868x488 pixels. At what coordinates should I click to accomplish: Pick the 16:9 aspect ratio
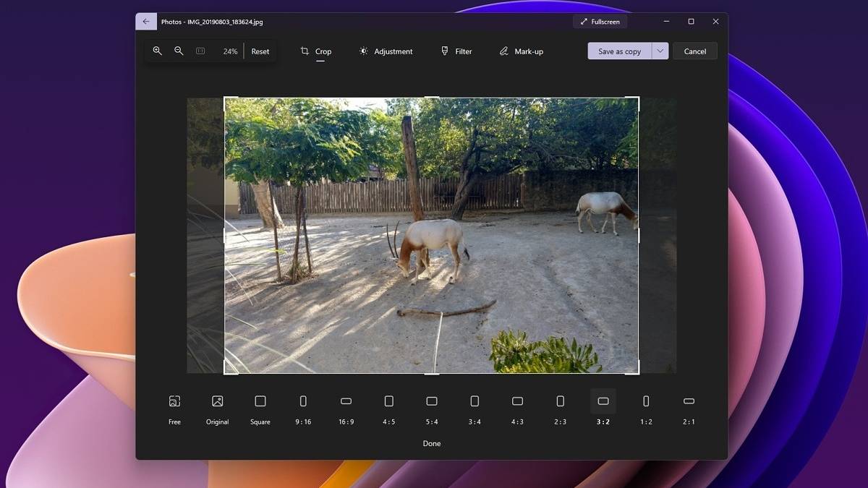346,402
